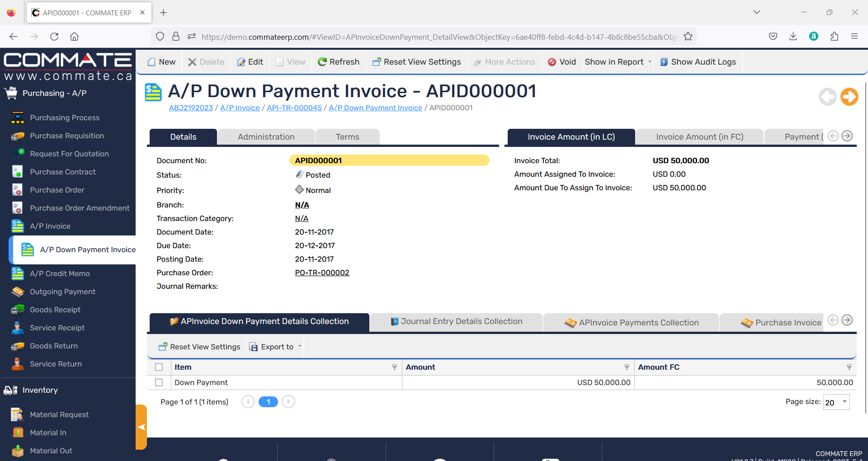Screen dimensions: 868x461
Task: Edit the current invoice
Action: click(250, 62)
